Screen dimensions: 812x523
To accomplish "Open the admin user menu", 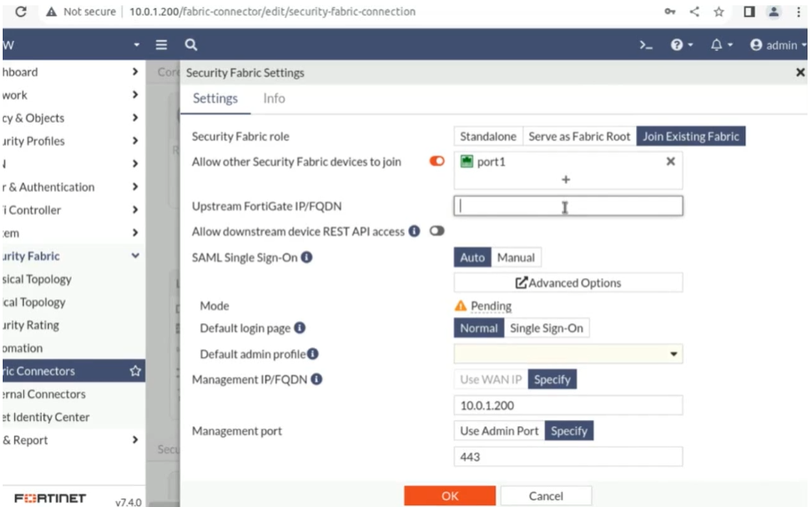I will [778, 45].
